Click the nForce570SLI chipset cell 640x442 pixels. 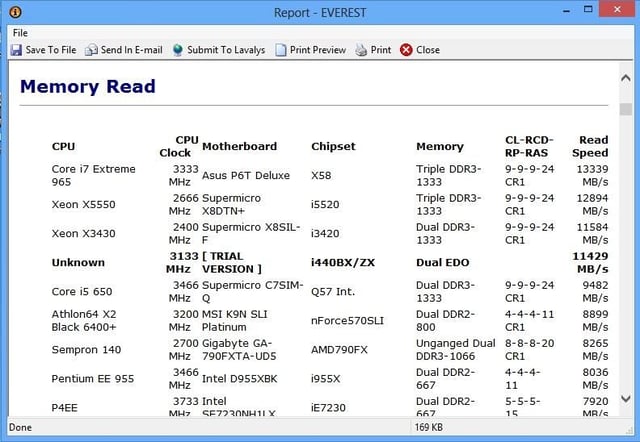pyautogui.click(x=347, y=320)
